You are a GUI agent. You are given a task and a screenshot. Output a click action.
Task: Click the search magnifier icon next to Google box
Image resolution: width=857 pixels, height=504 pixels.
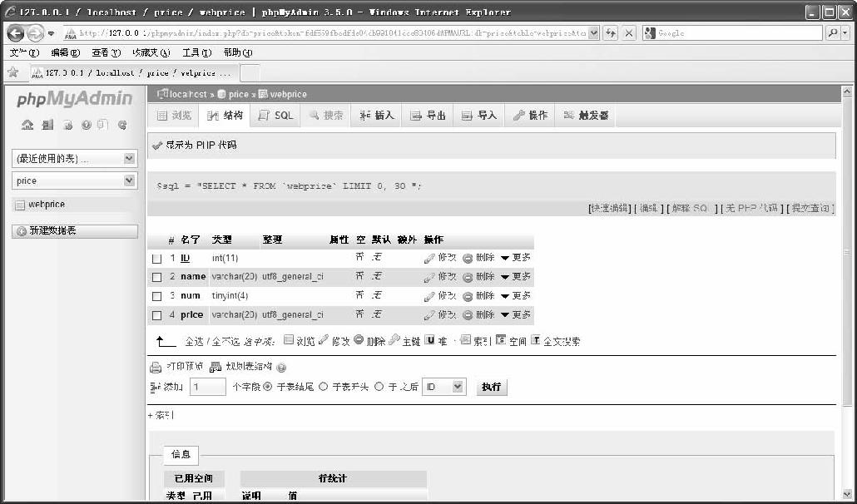tap(832, 33)
